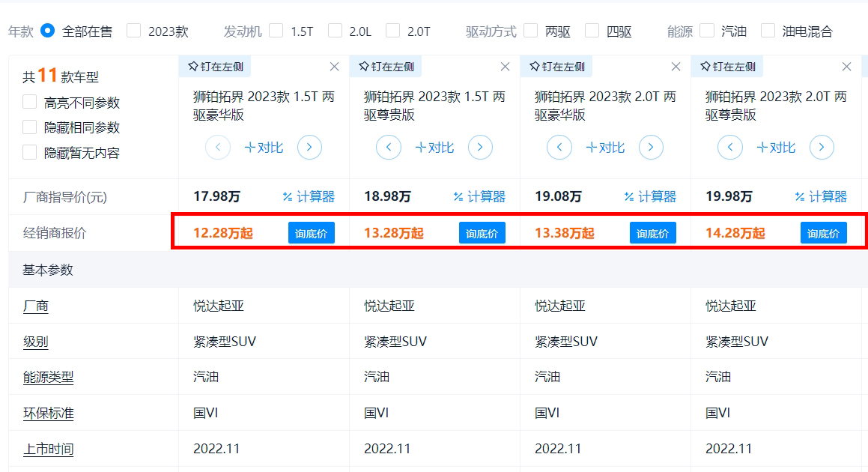This screenshot has height=472, width=868.
Task: Pin the 2.0T 两驱豪华版 column to the left
Action: (x=557, y=67)
